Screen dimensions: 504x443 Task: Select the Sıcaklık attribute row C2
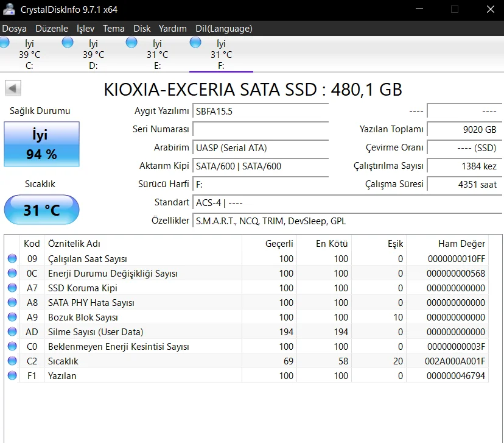(x=247, y=361)
